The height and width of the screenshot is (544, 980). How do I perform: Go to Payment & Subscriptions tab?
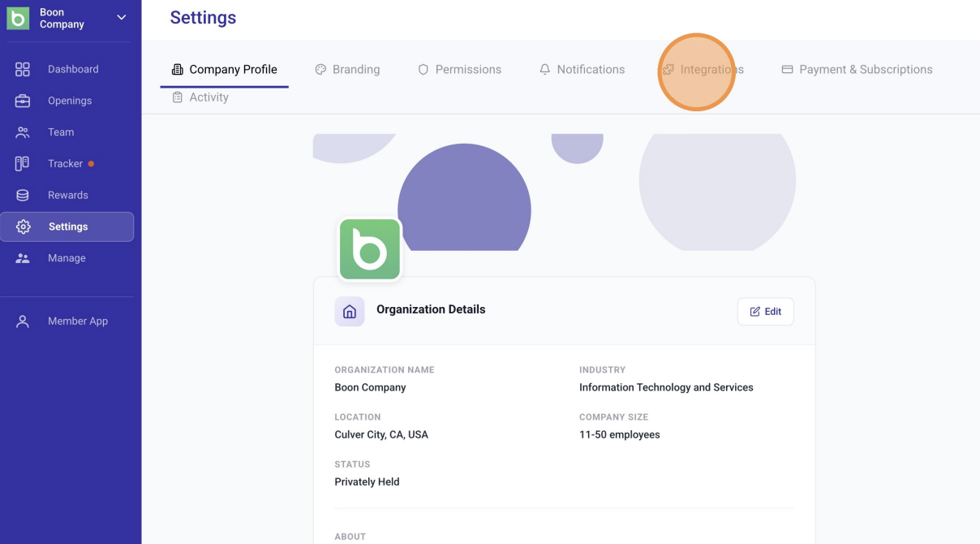(x=857, y=70)
